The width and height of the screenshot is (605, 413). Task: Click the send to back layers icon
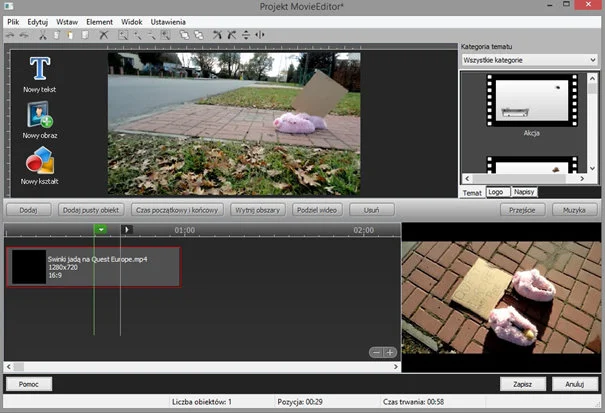(198, 35)
